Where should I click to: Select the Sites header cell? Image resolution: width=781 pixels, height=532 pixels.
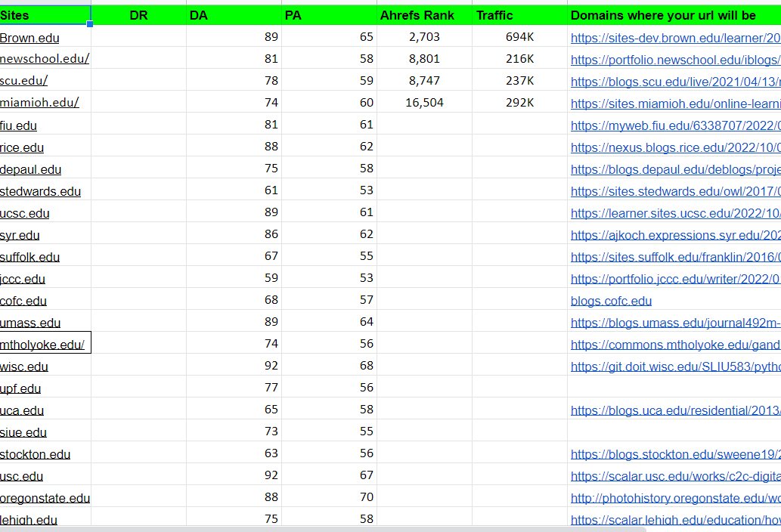(x=45, y=15)
